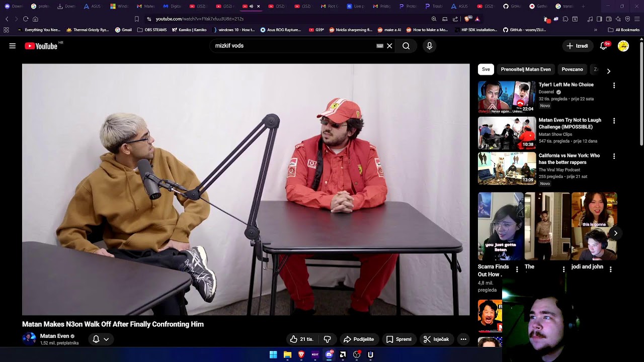This screenshot has width=644, height=362.
Task: Open the Brave browser taskbar icon
Action: point(301,354)
